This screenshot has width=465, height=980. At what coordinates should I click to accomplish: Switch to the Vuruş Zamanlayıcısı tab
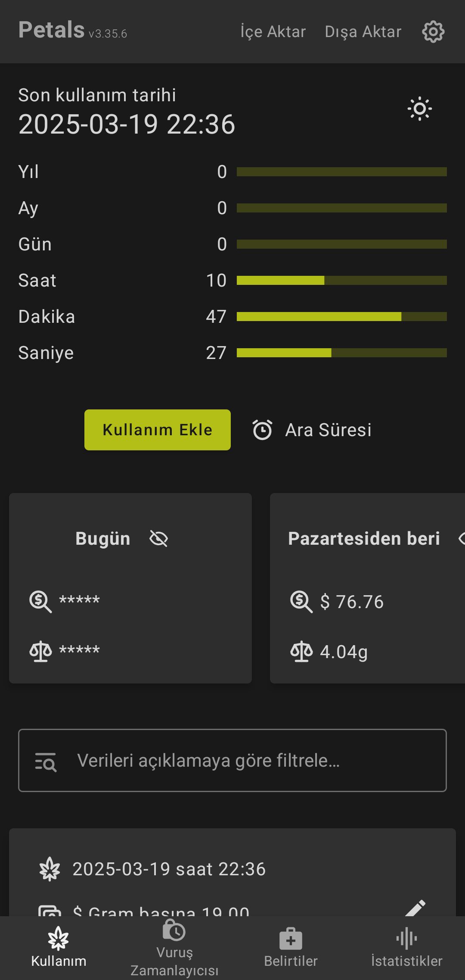[x=174, y=948]
